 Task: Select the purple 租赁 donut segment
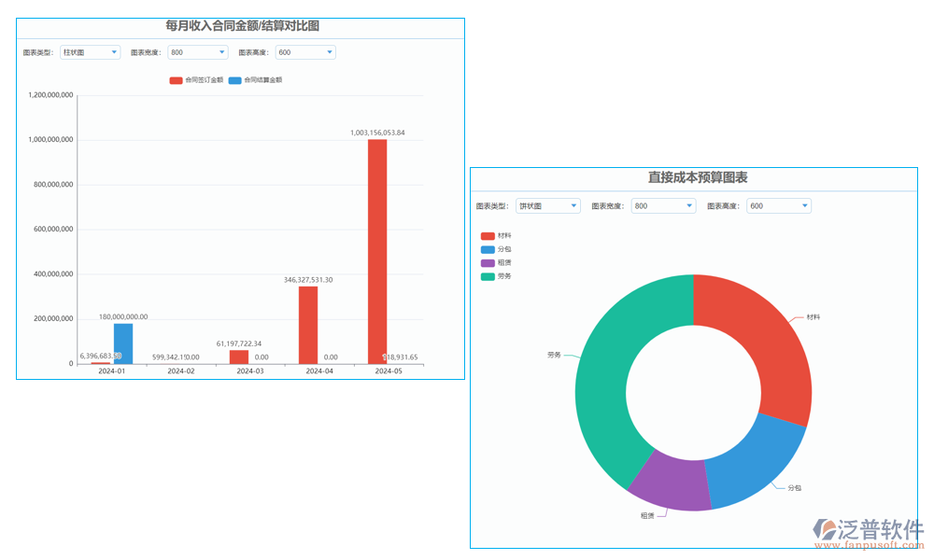pyautogui.click(x=671, y=485)
